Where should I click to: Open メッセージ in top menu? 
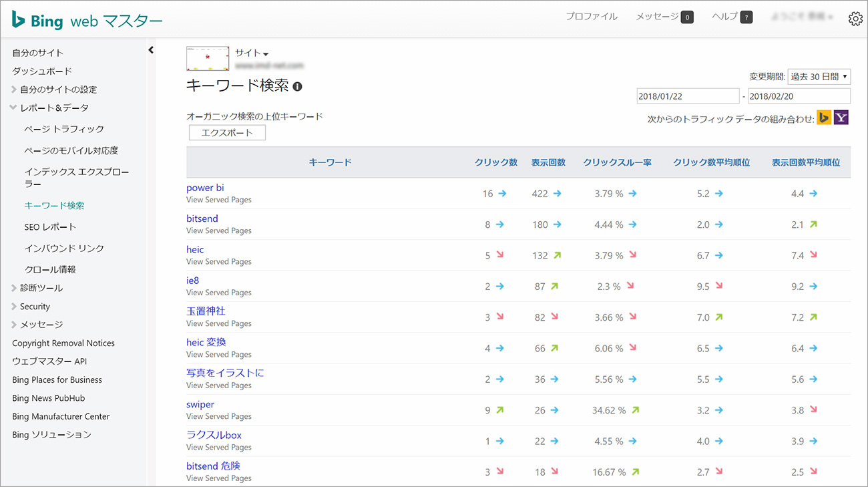pos(657,17)
